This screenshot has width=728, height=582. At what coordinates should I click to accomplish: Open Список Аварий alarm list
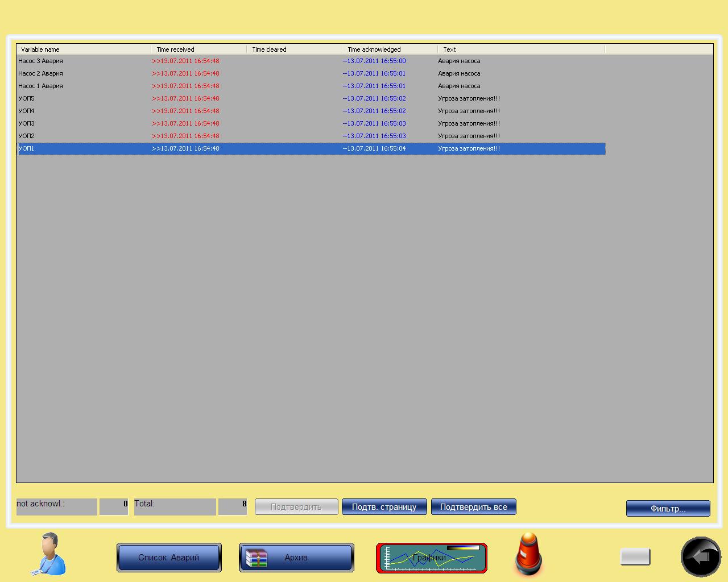[x=169, y=558]
